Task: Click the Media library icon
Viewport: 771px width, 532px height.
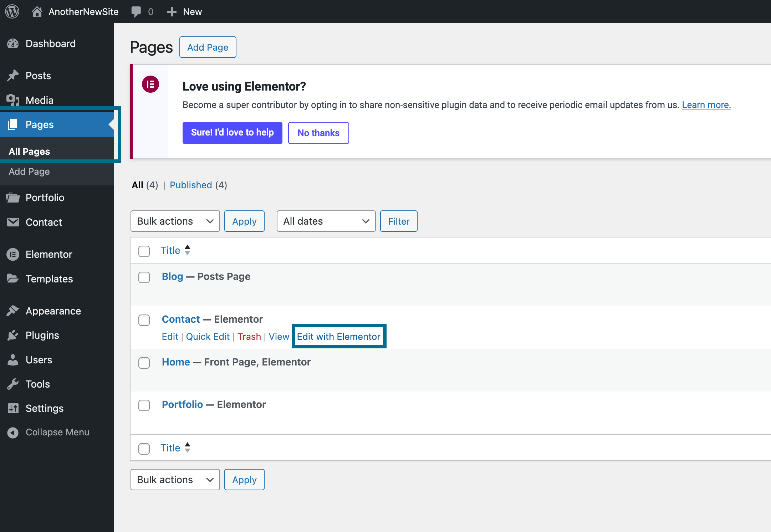Action: click(13, 100)
